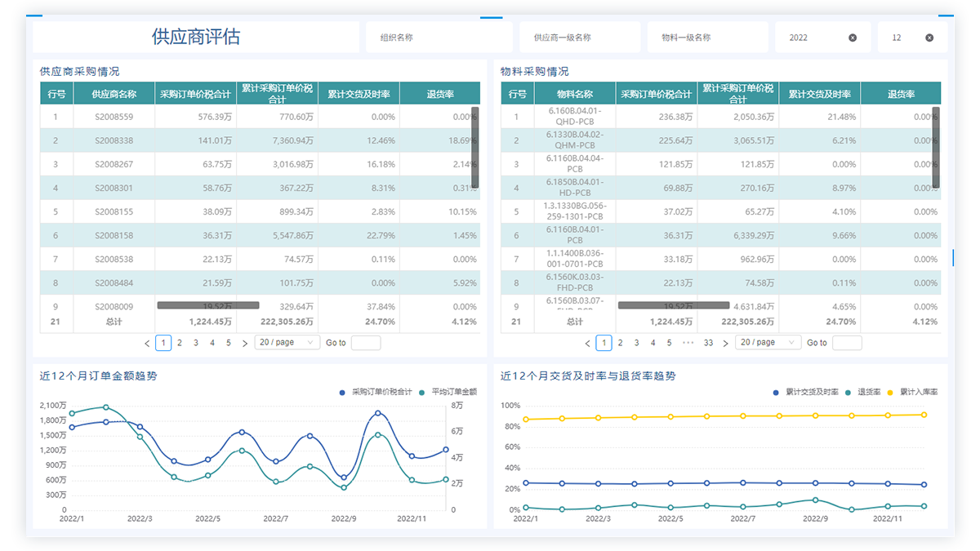The width and height of the screenshot is (980, 551).
Task: Toggle 采购订单价税合计 legend in order trend chart
Action: (x=378, y=392)
